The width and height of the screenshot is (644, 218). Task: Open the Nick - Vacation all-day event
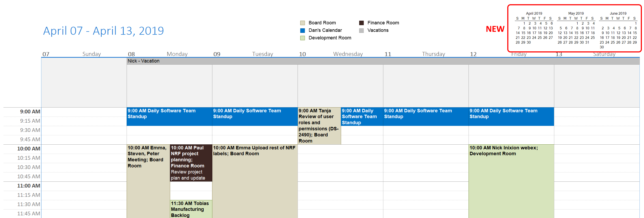pyautogui.click(x=383, y=61)
